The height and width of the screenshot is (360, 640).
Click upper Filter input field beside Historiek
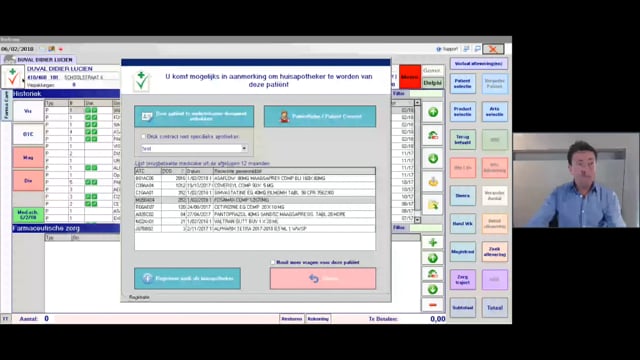(427, 94)
